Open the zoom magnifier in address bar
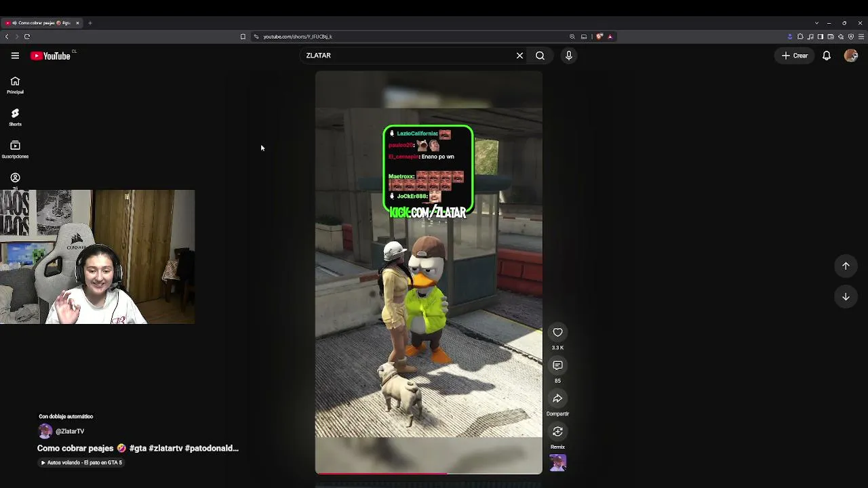The image size is (868, 488). (x=572, y=37)
